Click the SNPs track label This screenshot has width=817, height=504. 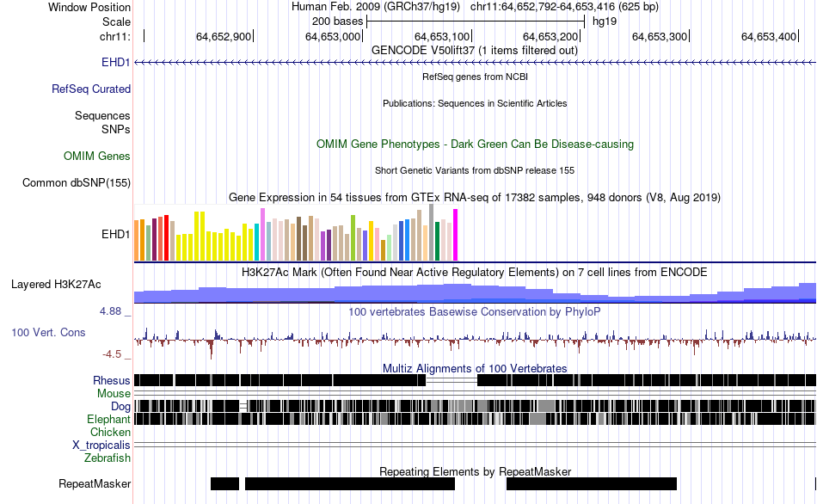[116, 129]
